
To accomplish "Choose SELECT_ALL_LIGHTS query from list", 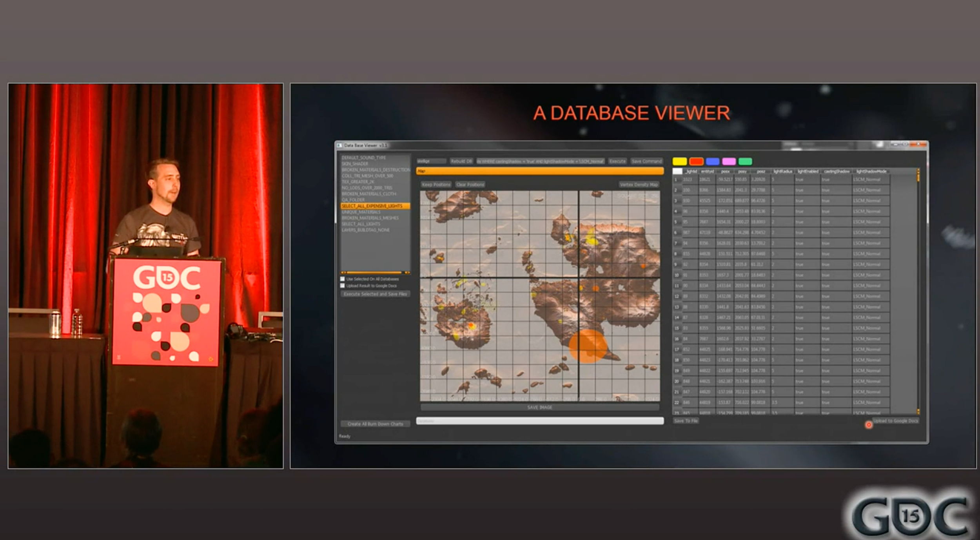I will point(361,224).
